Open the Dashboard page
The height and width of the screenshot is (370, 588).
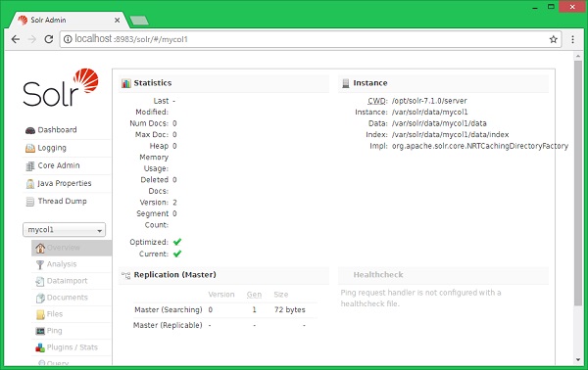click(57, 129)
